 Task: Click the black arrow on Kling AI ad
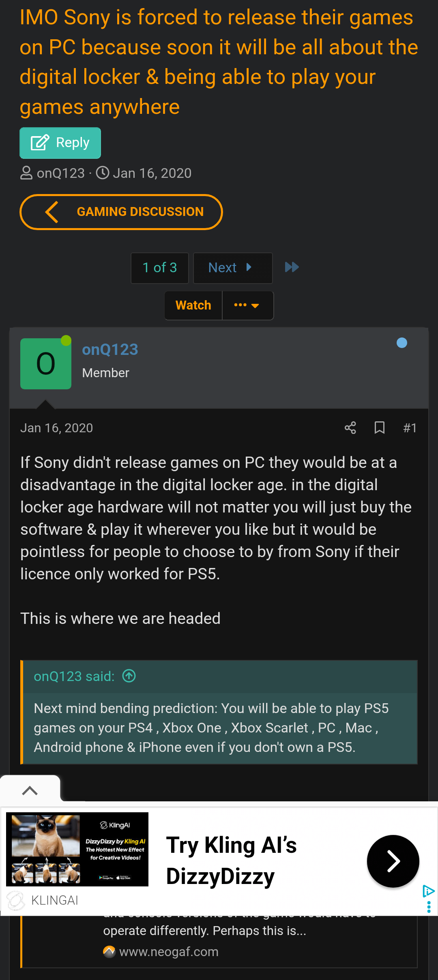tap(393, 861)
